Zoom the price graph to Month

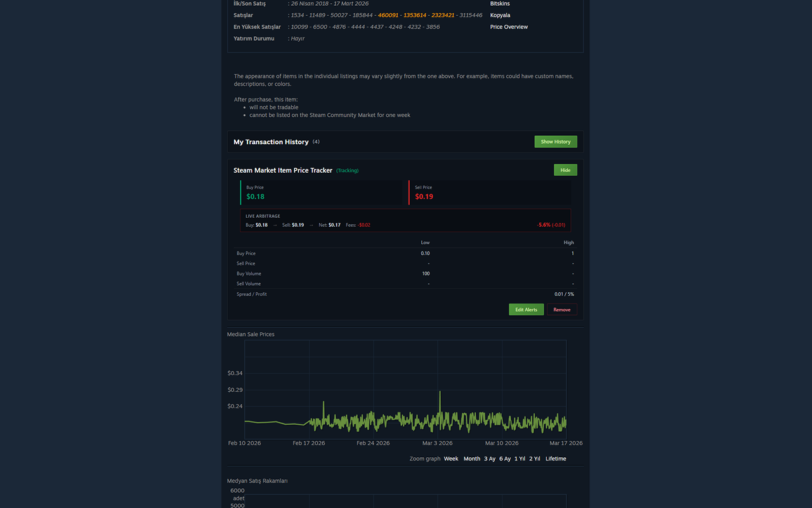471,458
